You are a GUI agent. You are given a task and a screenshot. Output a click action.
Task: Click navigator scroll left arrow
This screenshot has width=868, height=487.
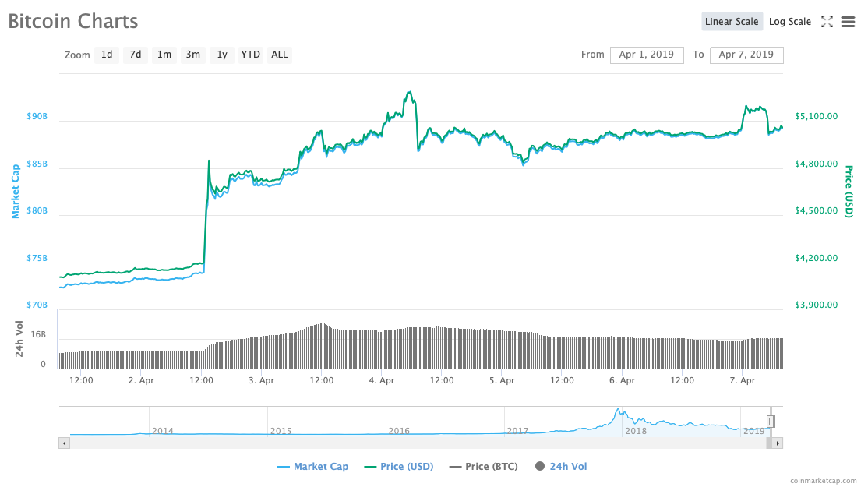[x=64, y=443]
